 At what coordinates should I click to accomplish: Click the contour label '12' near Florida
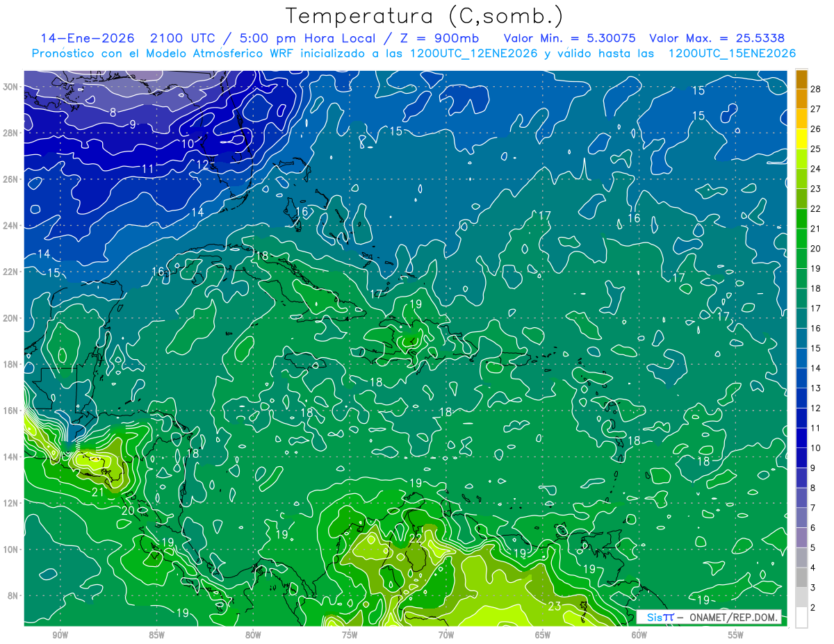tap(203, 165)
